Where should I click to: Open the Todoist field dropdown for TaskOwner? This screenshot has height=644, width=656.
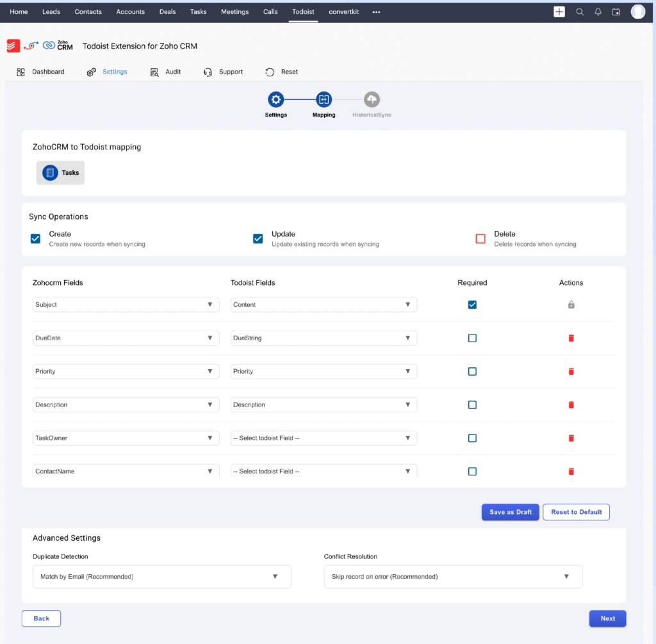pos(323,438)
